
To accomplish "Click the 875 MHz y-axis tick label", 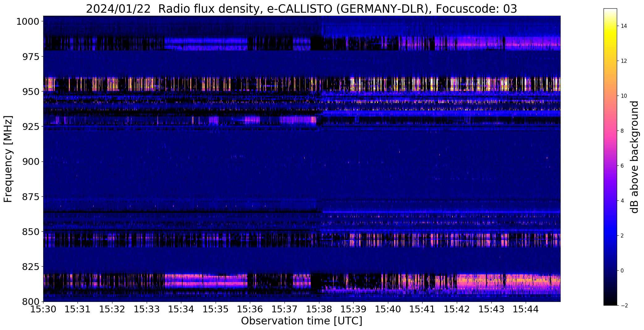I will click(31, 196).
